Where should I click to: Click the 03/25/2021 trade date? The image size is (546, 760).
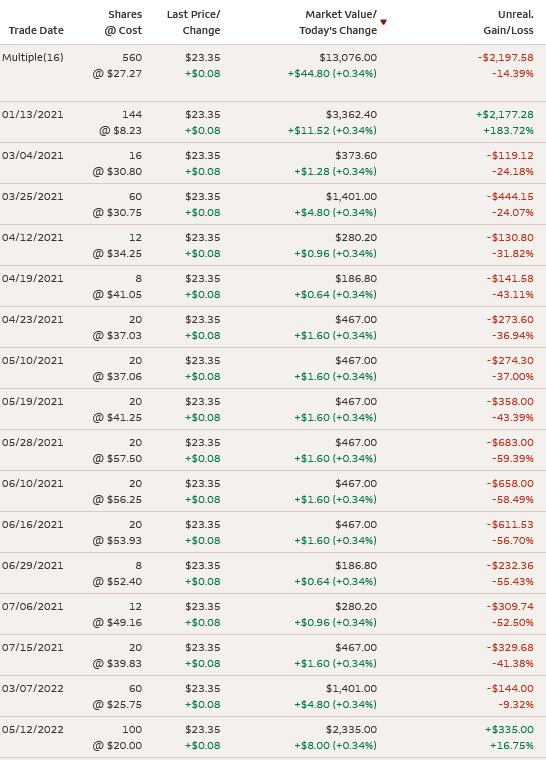(x=32, y=197)
